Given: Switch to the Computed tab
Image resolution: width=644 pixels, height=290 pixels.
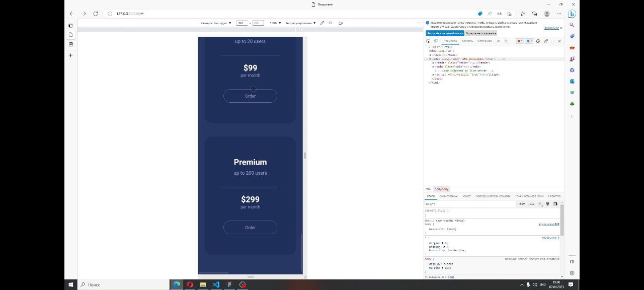Looking at the screenshot, I should (x=448, y=196).
